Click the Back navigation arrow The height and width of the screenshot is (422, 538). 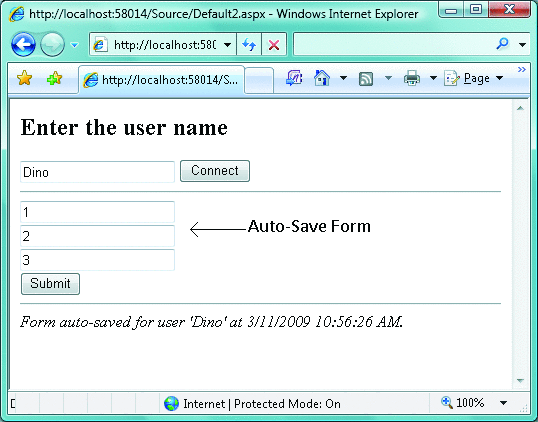[x=23, y=44]
